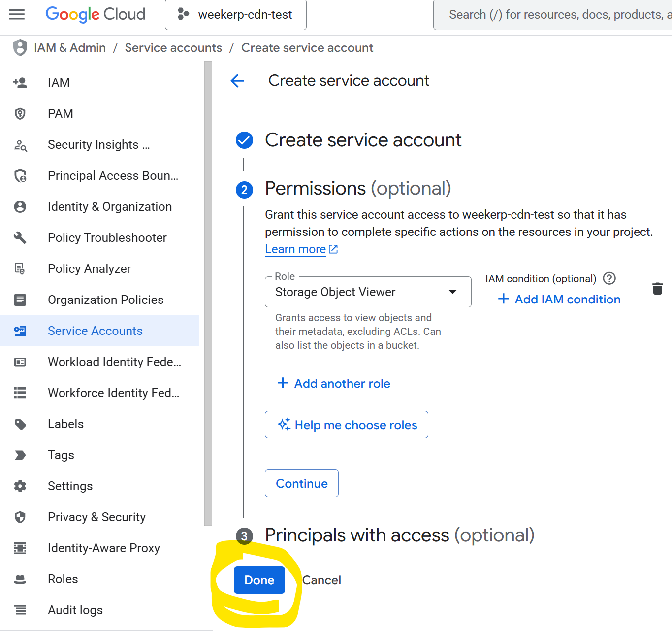Click in the resources search field
The height and width of the screenshot is (635, 672).
point(556,15)
